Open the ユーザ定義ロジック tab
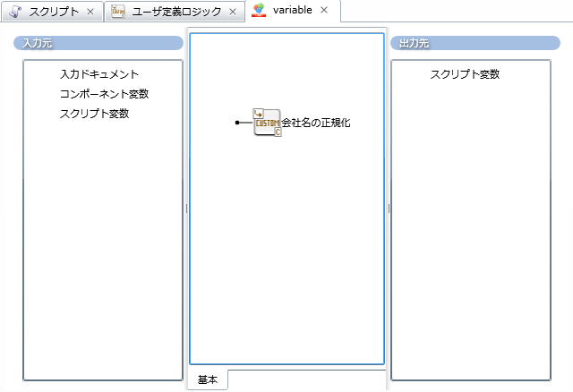This screenshot has height=392, width=573. click(x=175, y=12)
